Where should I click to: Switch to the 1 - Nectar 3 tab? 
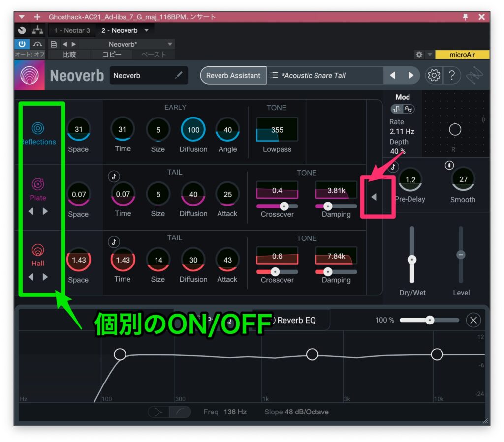tap(72, 30)
